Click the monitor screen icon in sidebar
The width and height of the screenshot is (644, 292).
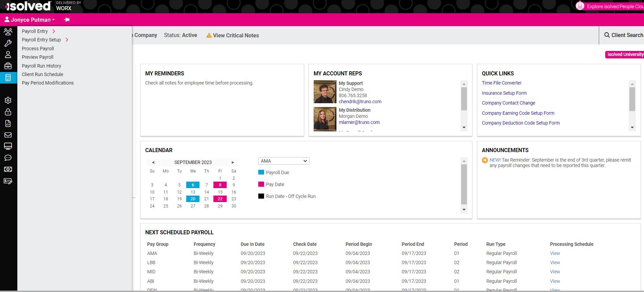pyautogui.click(x=8, y=146)
